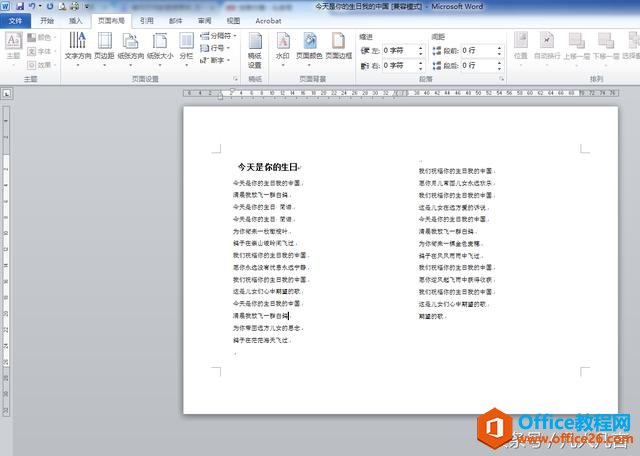Click the Save icon in the quick access toolbar
Screen dimensions: 640x456
19,6
